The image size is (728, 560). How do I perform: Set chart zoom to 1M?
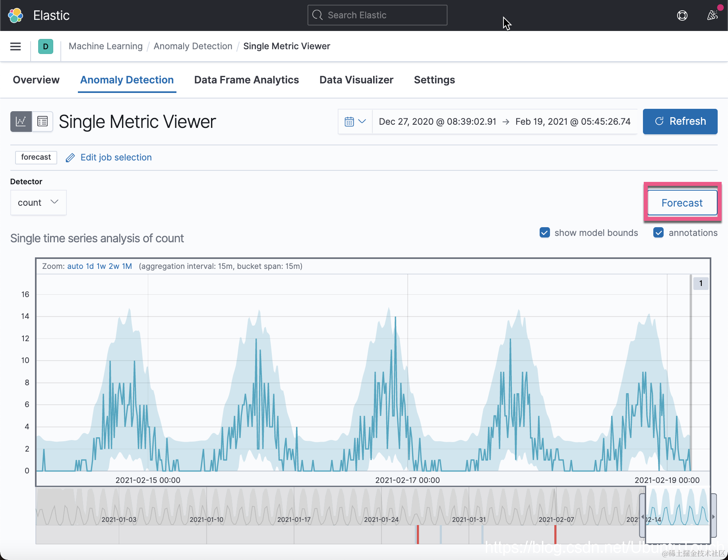click(127, 266)
